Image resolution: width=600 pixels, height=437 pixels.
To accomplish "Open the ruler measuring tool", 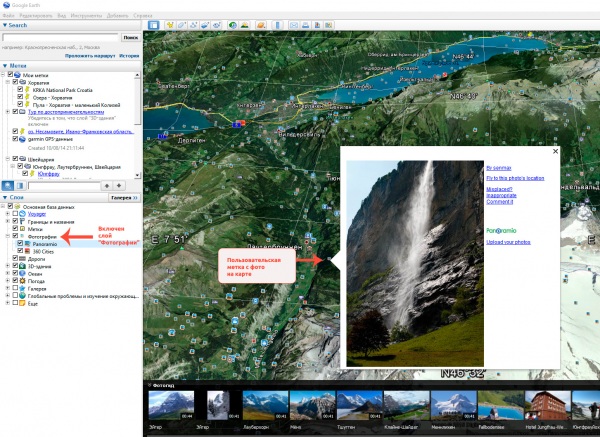I will coord(278,25).
